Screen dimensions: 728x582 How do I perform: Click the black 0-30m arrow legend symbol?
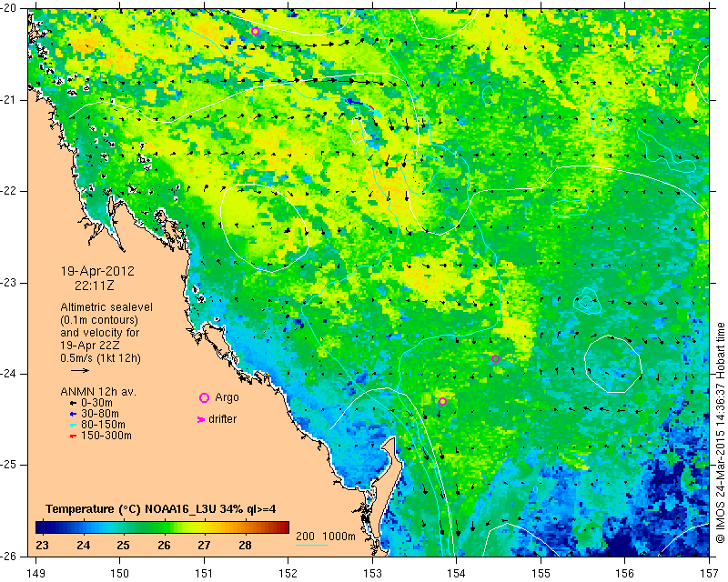[73, 404]
